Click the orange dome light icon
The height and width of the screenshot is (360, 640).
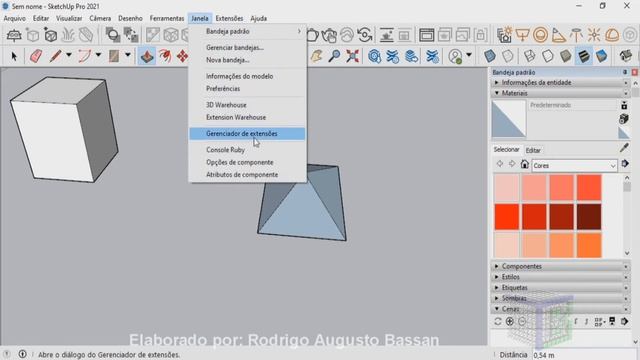[612, 35]
